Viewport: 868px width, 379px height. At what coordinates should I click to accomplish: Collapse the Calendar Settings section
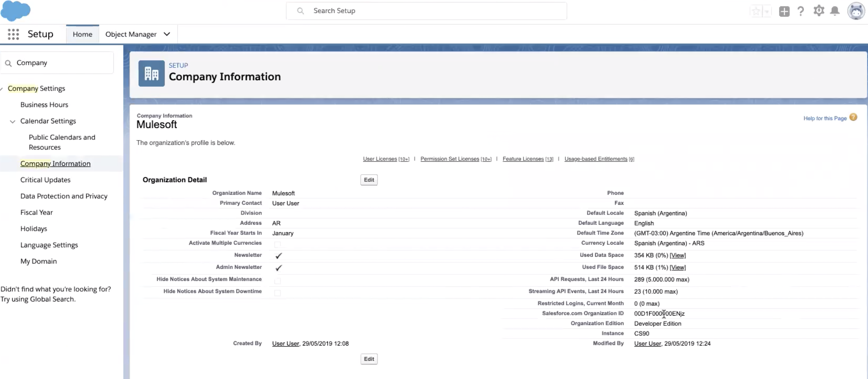click(x=13, y=121)
